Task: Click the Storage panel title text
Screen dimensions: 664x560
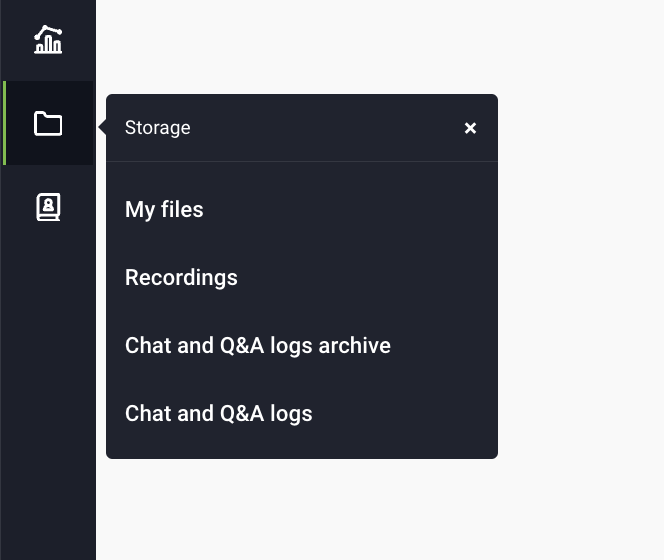Action: click(x=158, y=128)
